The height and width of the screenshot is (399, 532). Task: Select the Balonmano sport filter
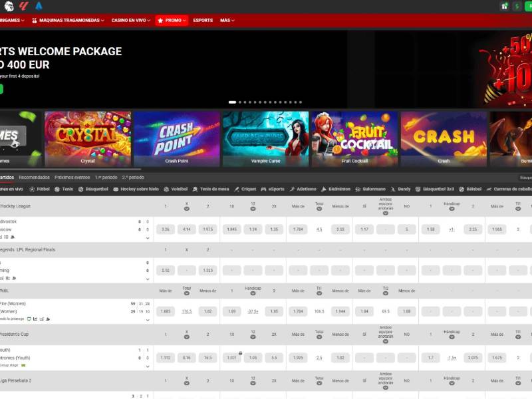pyautogui.click(x=370, y=190)
